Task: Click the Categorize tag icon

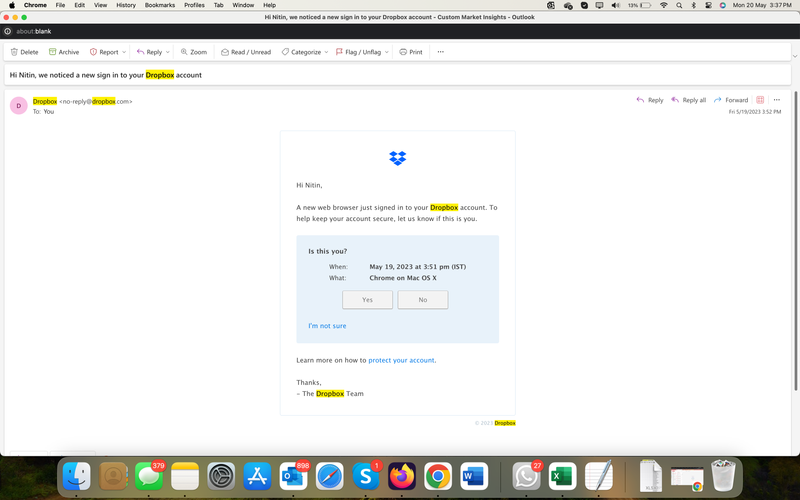Action: point(285,52)
